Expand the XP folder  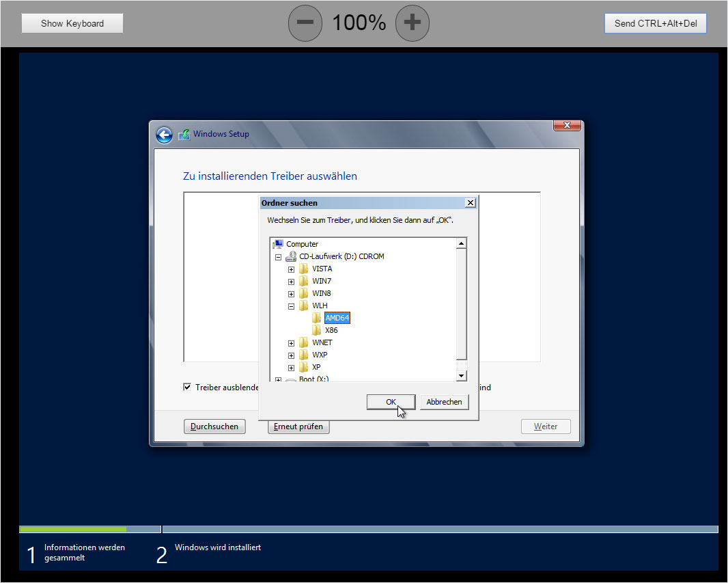coord(291,368)
